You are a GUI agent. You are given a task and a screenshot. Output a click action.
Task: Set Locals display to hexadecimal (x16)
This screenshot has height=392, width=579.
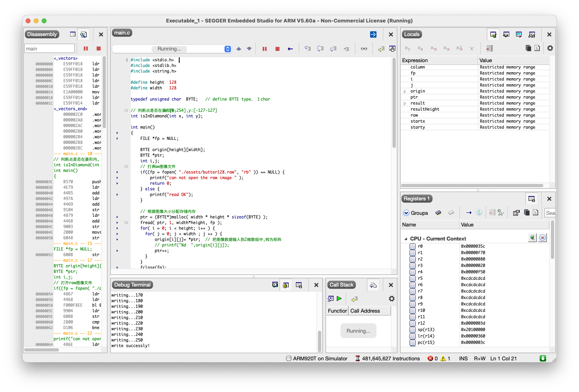(x=446, y=48)
